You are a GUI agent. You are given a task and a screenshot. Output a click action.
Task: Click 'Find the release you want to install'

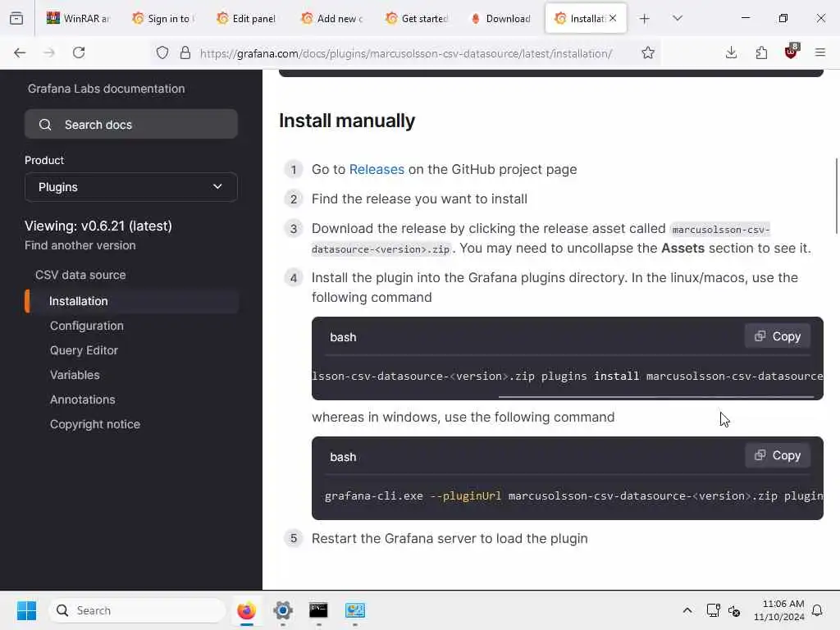(419, 199)
